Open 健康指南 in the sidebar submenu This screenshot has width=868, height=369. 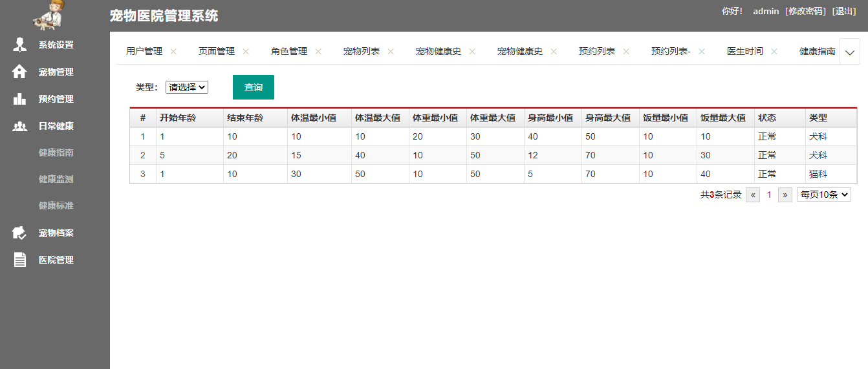56,153
